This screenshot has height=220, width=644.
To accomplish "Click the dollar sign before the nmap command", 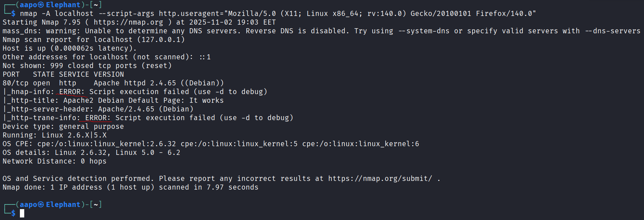I will click(x=13, y=14).
